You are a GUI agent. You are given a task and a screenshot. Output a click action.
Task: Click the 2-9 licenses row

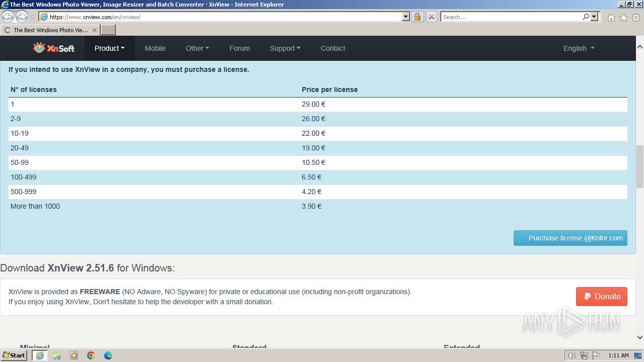point(318,119)
